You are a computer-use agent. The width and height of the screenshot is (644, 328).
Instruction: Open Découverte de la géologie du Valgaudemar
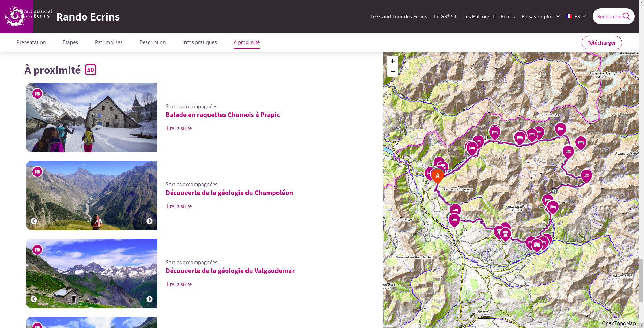pos(230,271)
